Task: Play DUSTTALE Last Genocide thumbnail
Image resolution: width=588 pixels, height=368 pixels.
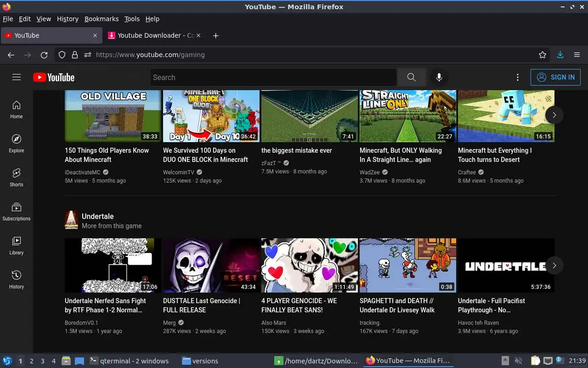Action: (x=211, y=265)
